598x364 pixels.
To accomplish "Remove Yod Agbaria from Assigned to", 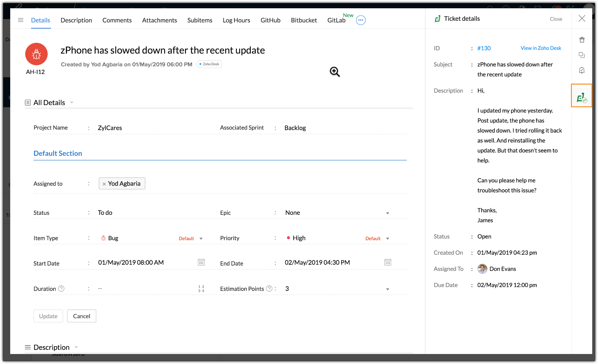I will [x=104, y=184].
